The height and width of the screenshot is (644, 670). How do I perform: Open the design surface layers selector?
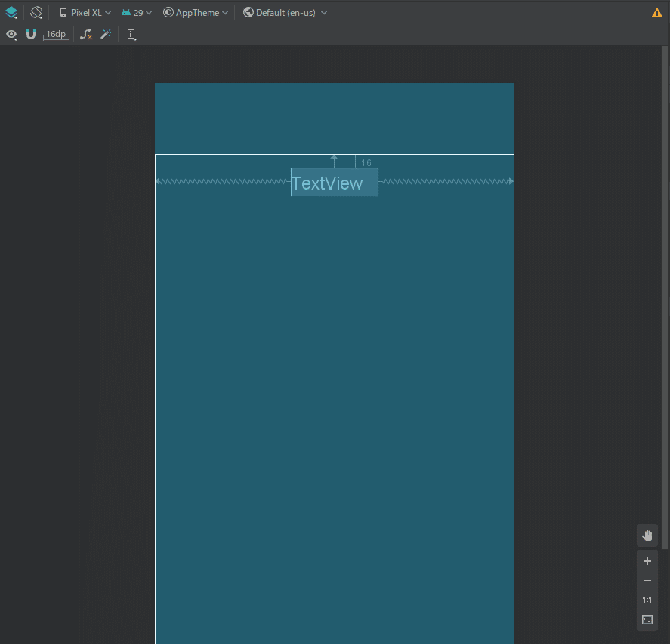point(11,12)
